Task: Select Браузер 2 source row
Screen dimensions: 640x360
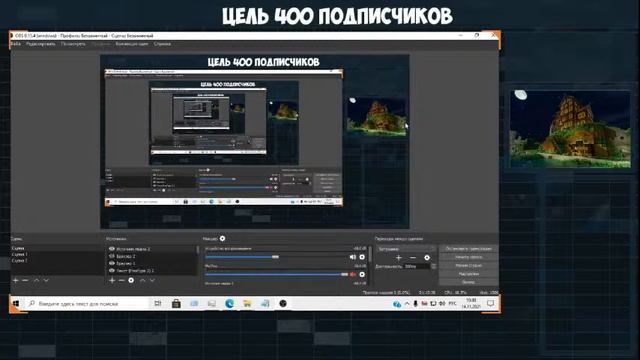Action: [151, 256]
